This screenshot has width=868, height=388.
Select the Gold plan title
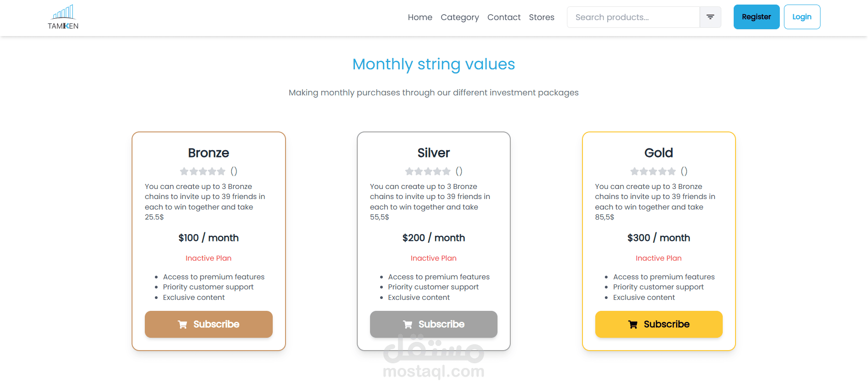tap(658, 153)
